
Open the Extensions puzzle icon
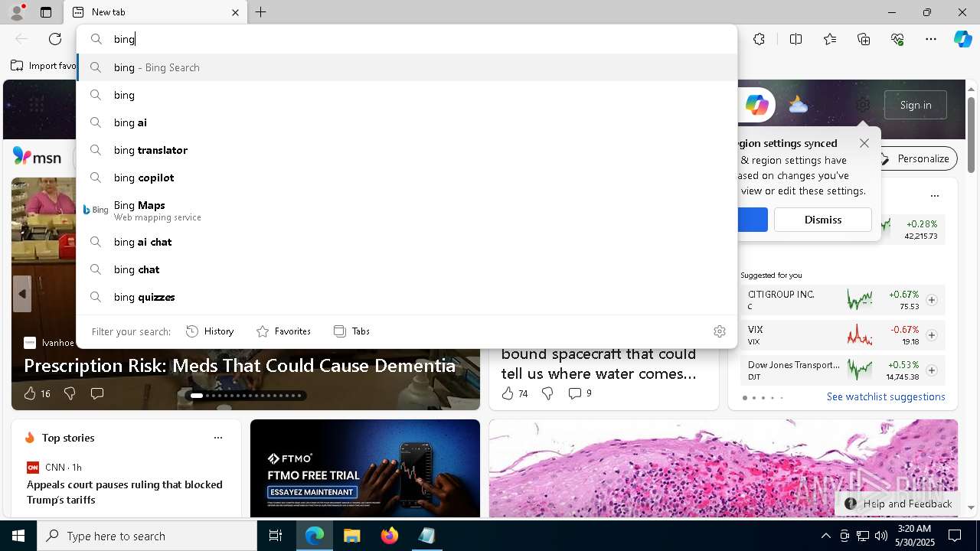pyautogui.click(x=759, y=39)
